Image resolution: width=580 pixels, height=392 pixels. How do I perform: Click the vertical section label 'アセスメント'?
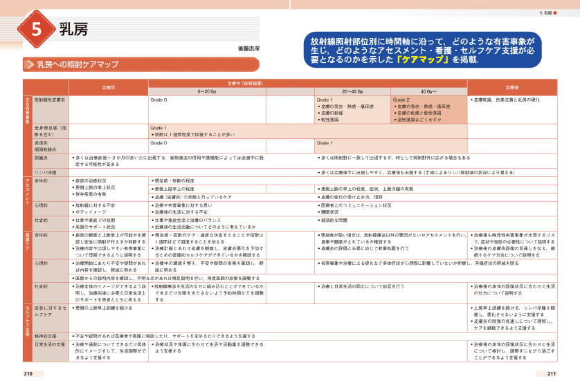[x=28, y=192]
